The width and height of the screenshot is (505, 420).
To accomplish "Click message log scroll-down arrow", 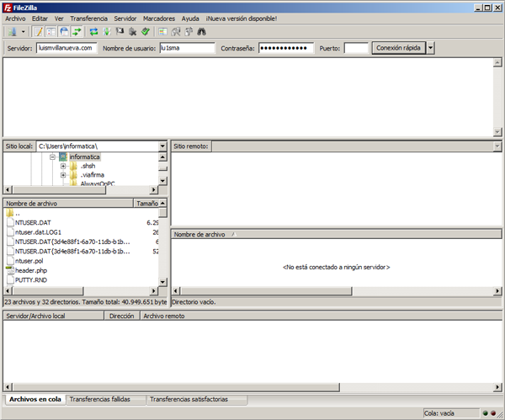I will click(497, 131).
